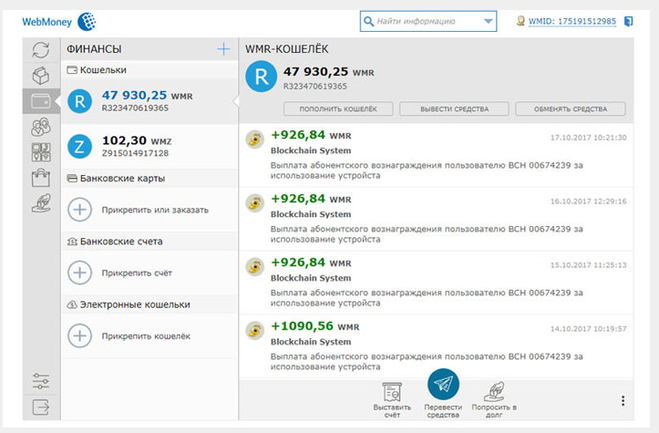The width and height of the screenshot is (659, 433).
Task: Open the box package icon in sidebar
Action: point(41,76)
